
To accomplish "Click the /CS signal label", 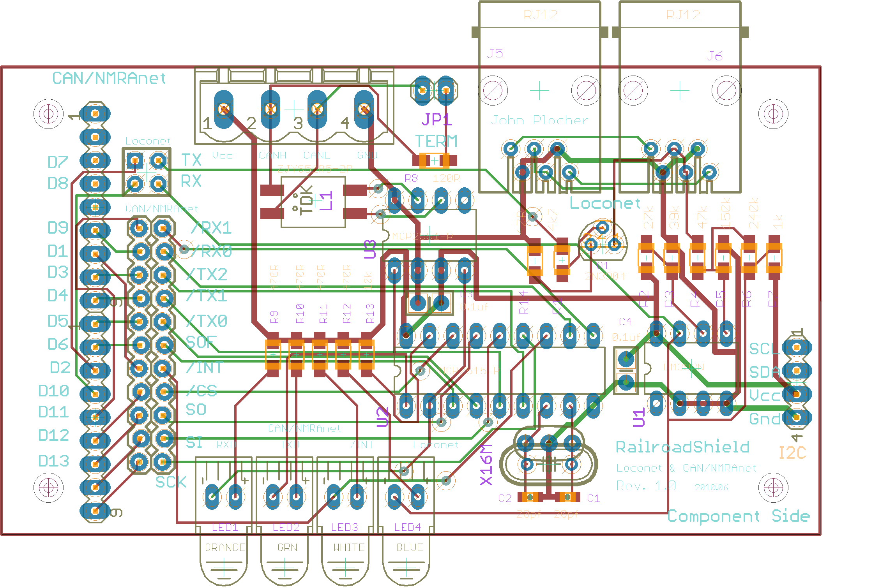I will click(x=201, y=391).
